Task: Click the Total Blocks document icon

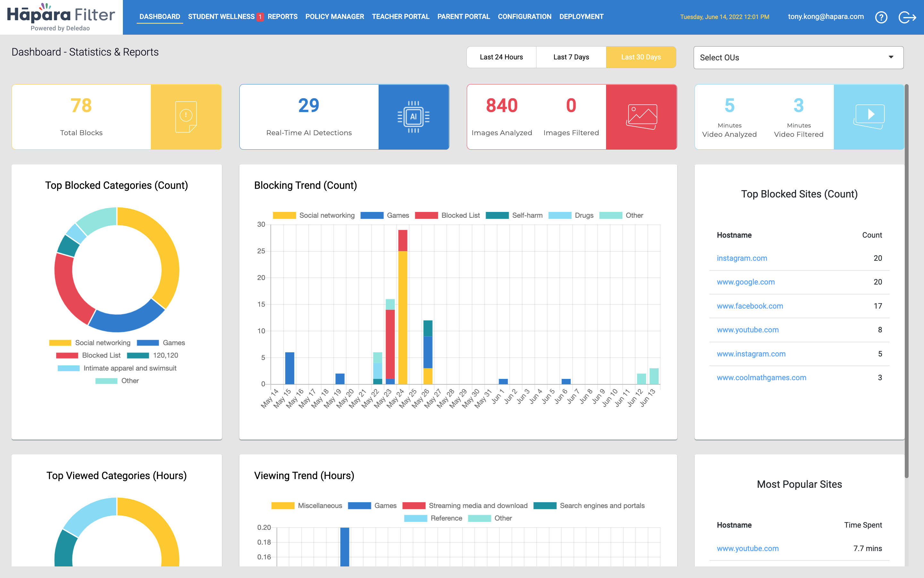Action: coord(186,117)
